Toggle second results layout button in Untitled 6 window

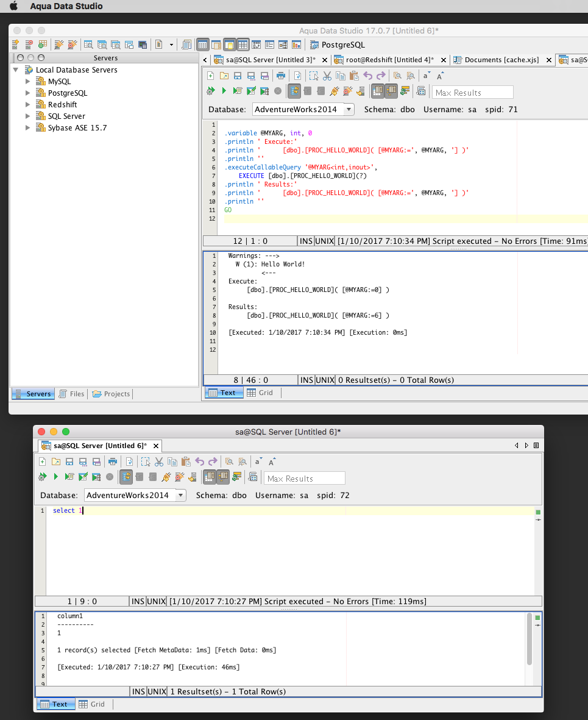pos(223,477)
